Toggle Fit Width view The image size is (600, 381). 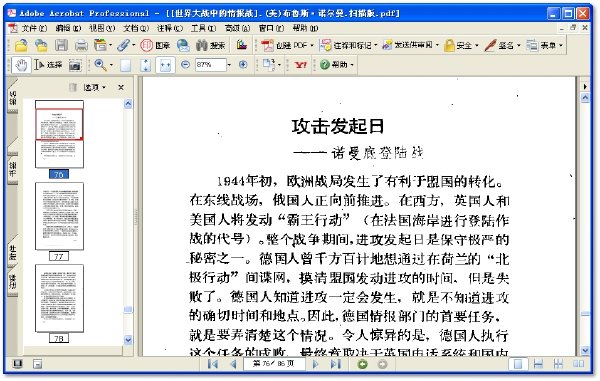(165, 65)
